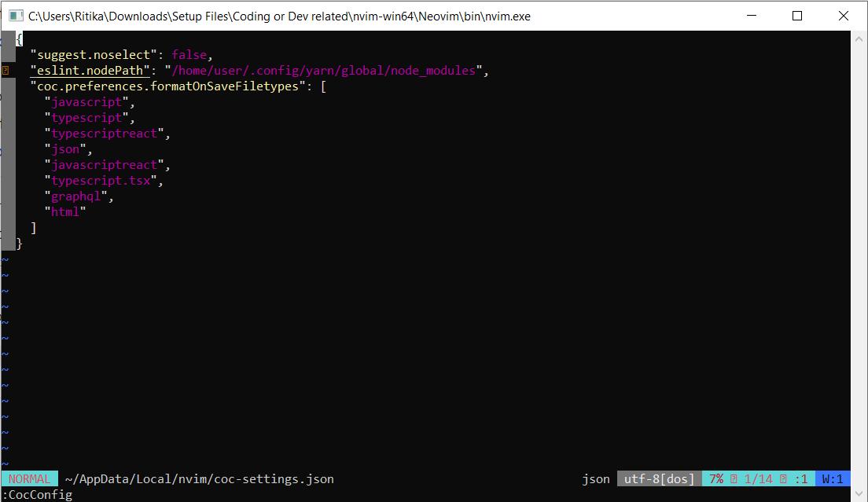Click the /home/user/.config/yarn/global/node_modules path value
Image resolution: width=868 pixels, height=502 pixels.
click(324, 70)
